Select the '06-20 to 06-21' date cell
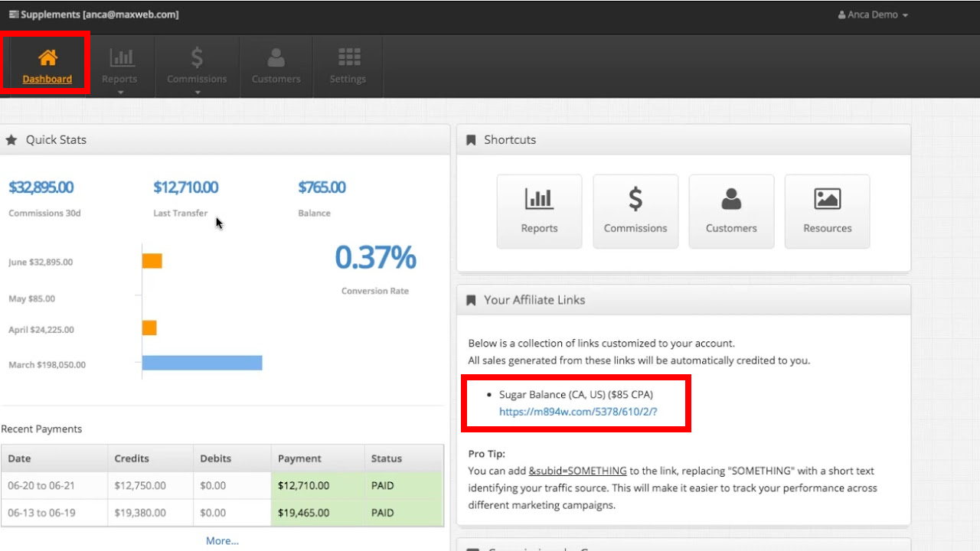This screenshot has height=551, width=980. click(x=54, y=486)
